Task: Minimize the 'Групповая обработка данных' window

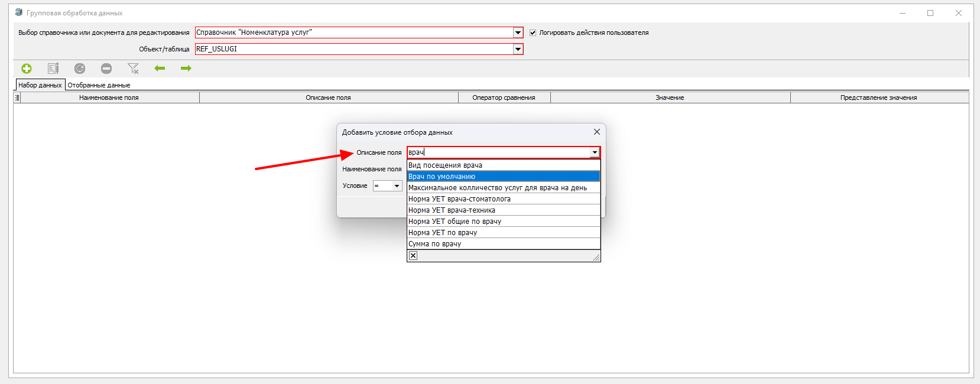Action: 903,13
